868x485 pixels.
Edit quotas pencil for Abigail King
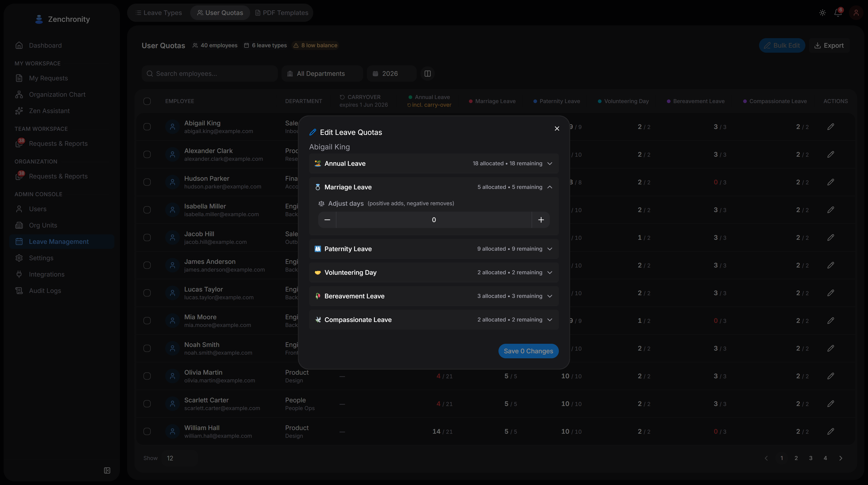click(x=831, y=127)
